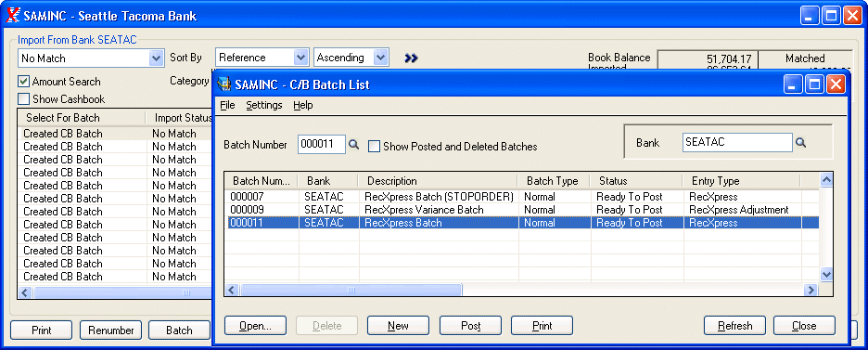Enable the Show Cashbook checkbox
Viewport: 868px width, 350px height.
(23, 99)
